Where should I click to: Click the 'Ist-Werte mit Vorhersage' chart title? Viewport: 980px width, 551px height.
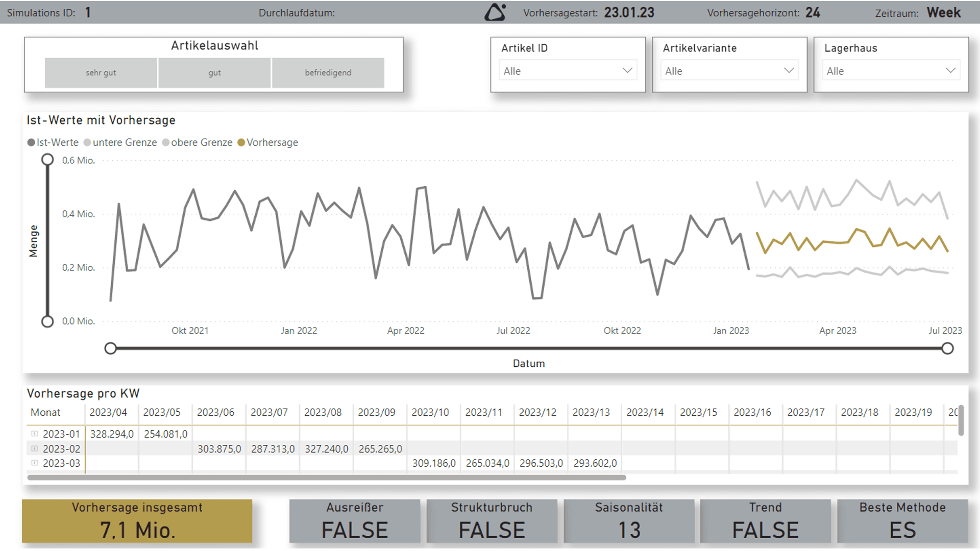click(x=101, y=120)
